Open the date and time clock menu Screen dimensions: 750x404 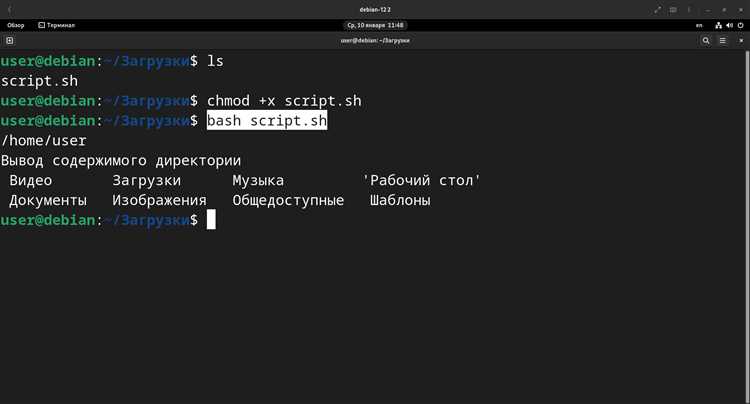tap(375, 25)
